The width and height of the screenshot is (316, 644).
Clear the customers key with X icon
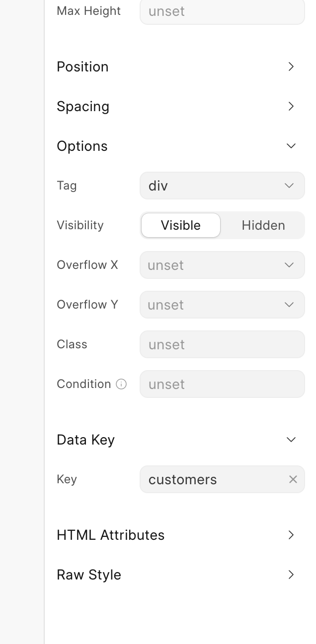293,479
